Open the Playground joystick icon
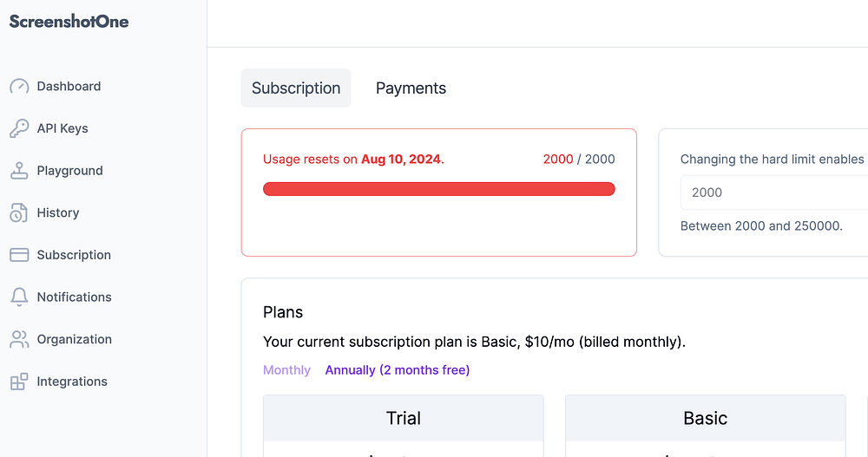Image resolution: width=868 pixels, height=457 pixels. 19,171
